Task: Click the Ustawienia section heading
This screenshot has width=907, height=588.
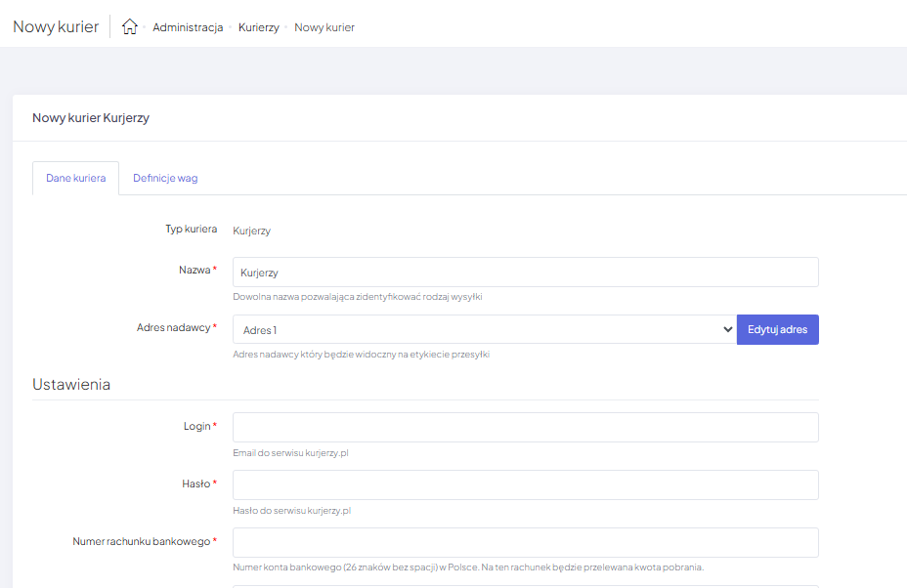Action: tap(71, 385)
